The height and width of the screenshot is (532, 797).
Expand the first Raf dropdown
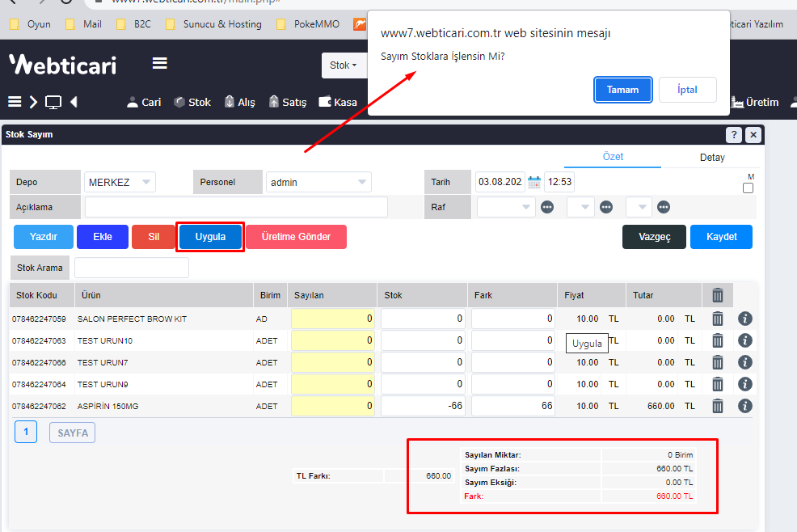tap(506, 207)
